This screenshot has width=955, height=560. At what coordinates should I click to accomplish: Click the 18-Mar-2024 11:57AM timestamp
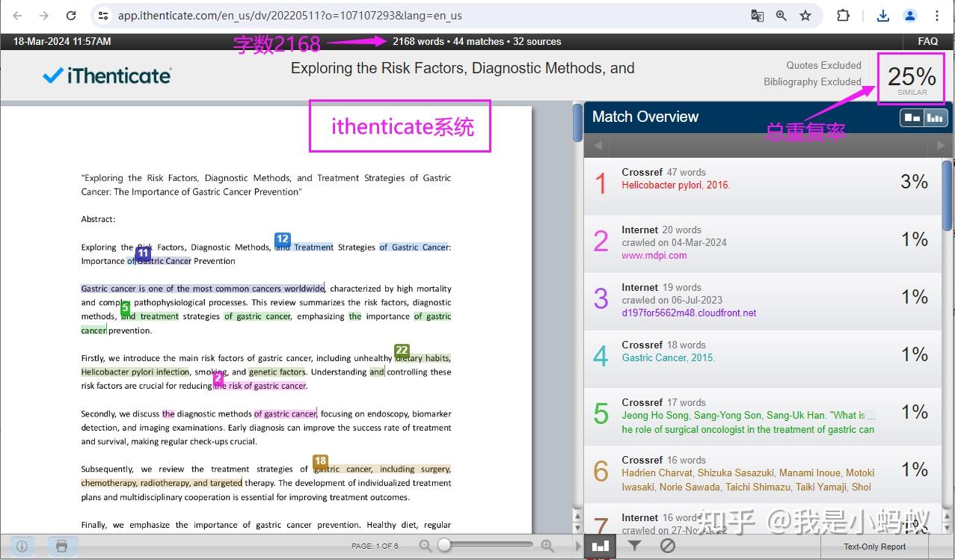(62, 41)
